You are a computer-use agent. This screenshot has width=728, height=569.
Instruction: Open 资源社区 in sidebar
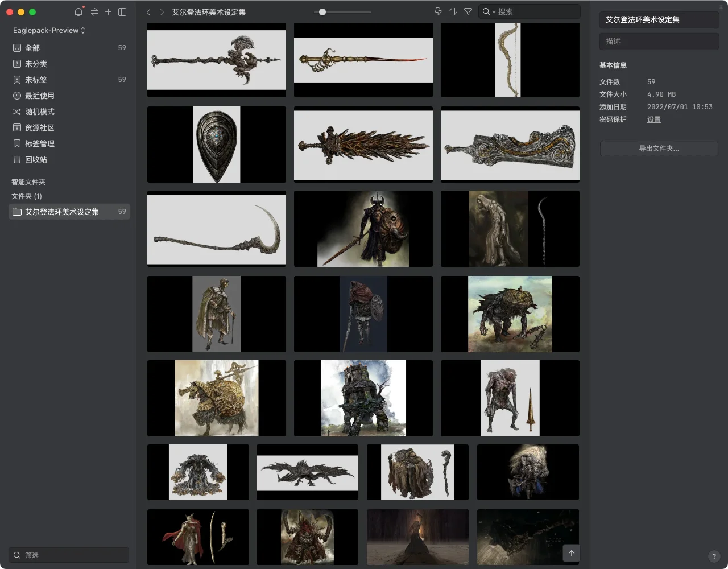[x=69, y=127]
